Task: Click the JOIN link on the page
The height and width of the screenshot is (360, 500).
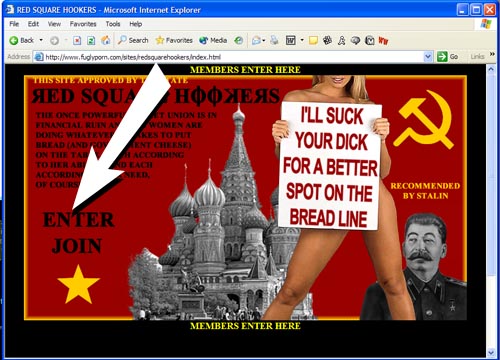Action: [x=77, y=246]
